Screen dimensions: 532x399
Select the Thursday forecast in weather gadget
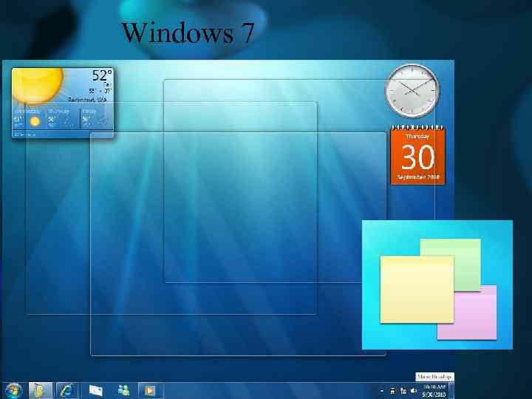63,118
